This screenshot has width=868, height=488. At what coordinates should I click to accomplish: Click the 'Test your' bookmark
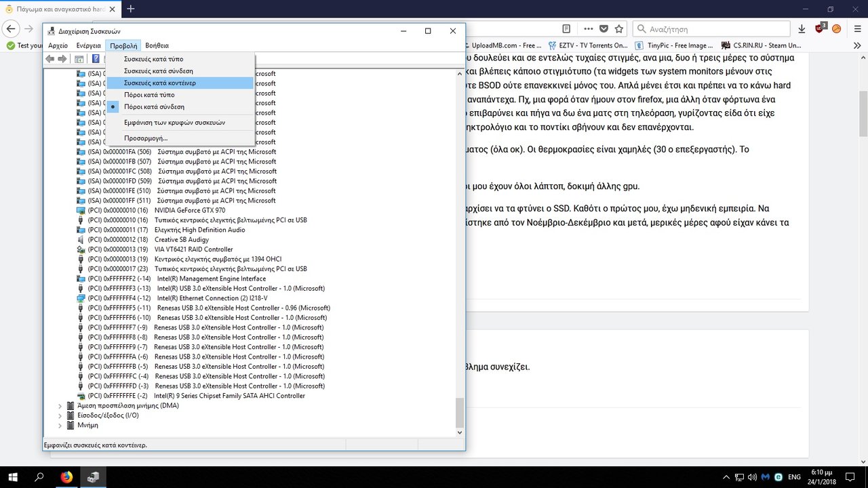24,45
